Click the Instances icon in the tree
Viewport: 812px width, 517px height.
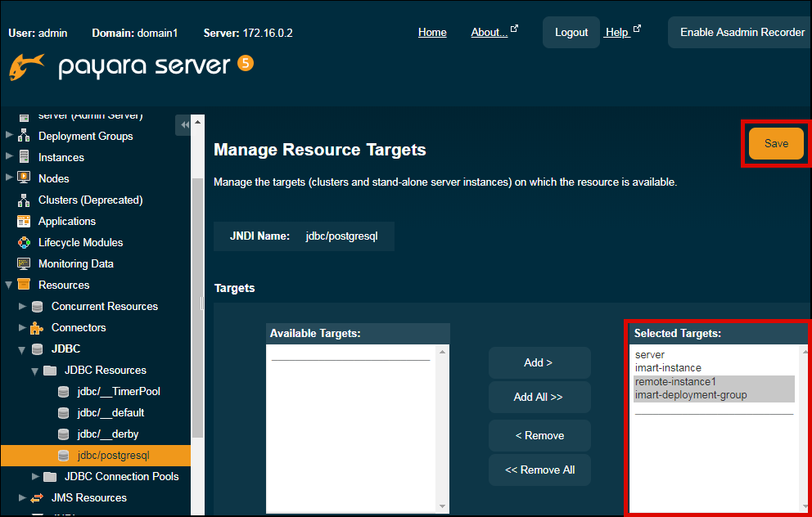point(24,157)
